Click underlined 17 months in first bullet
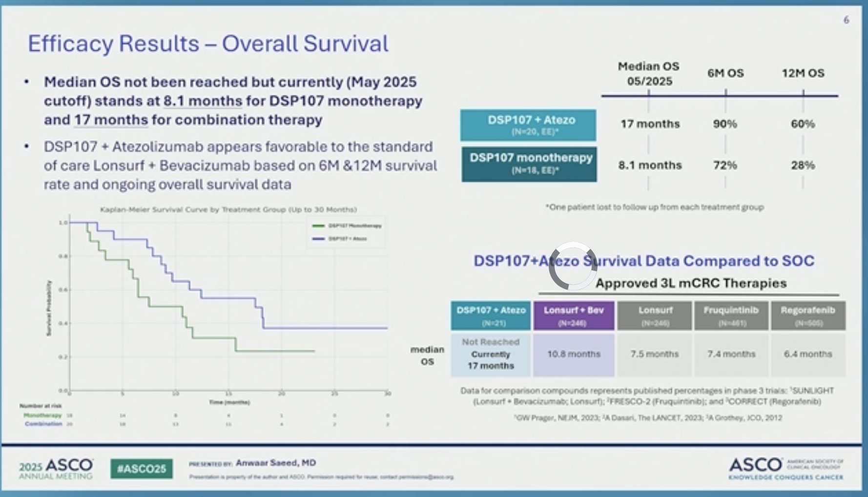 pyautogui.click(x=111, y=120)
